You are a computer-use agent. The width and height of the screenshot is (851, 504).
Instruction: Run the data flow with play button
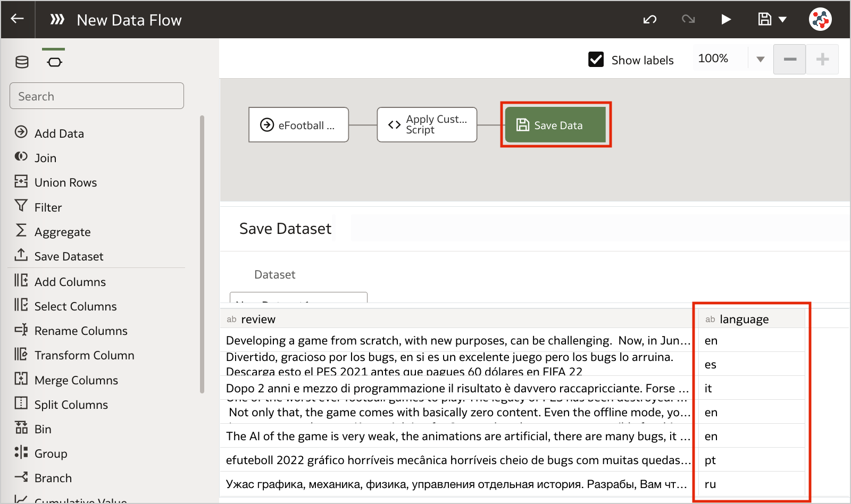[x=726, y=20]
